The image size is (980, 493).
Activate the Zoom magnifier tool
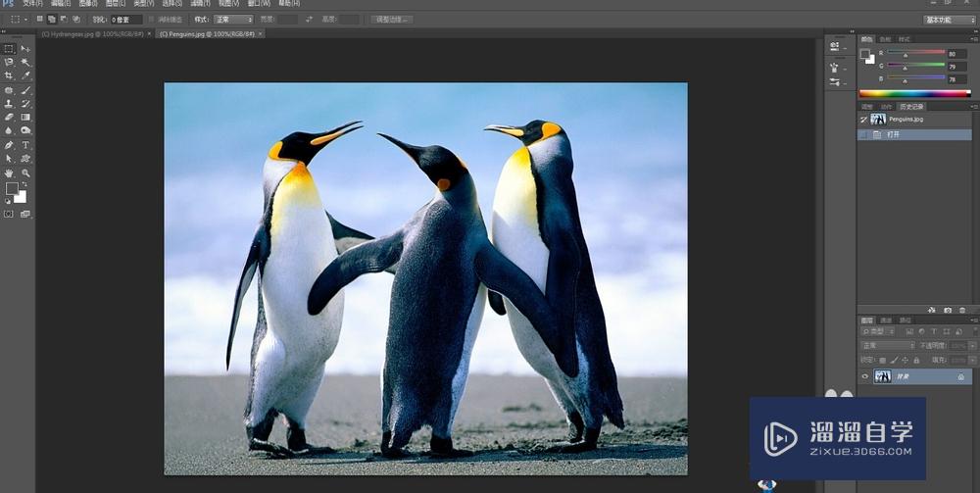25,173
